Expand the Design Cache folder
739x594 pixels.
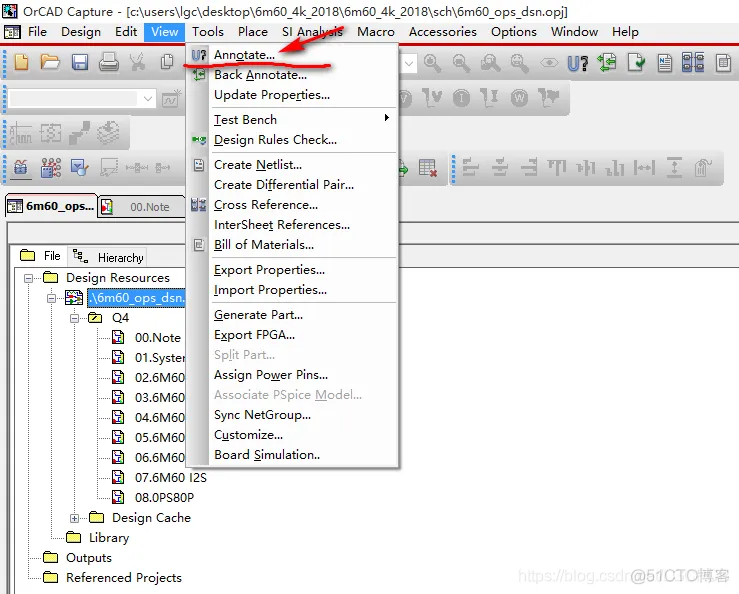tap(74, 518)
